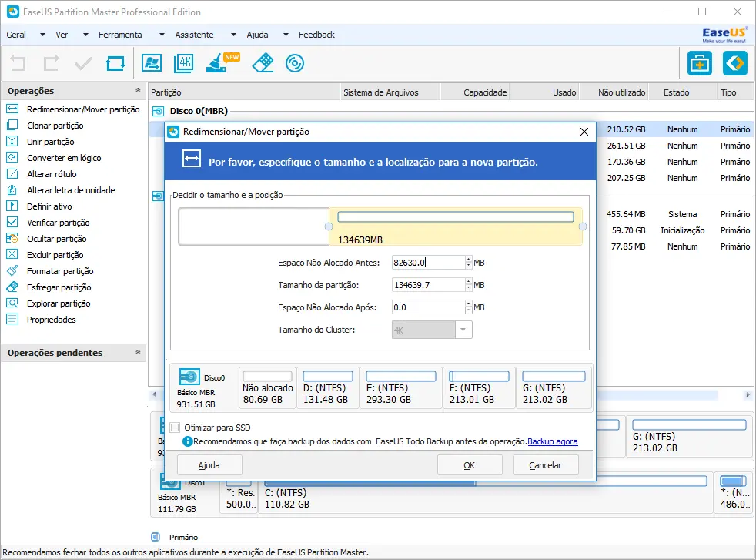This screenshot has height=560, width=756.
Task: Focus the Espaço Não Alocado Após field
Action: pyautogui.click(x=428, y=307)
